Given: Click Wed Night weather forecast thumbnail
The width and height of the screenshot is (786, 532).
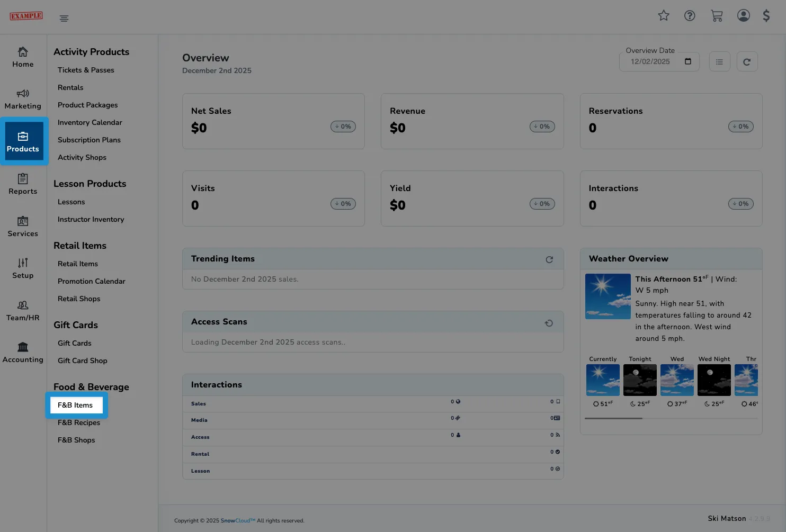Looking at the screenshot, I should (x=714, y=380).
